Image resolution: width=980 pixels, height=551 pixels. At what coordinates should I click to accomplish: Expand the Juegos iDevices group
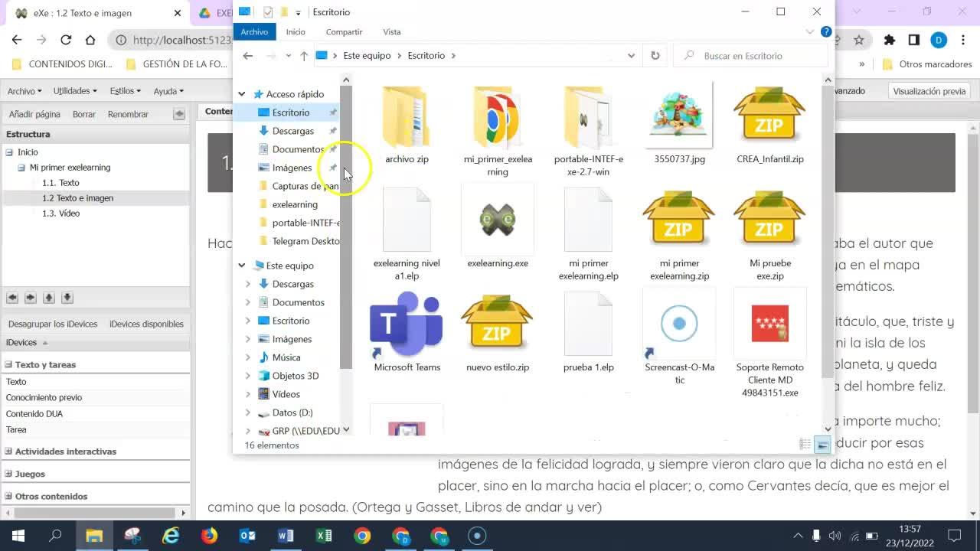coord(9,474)
